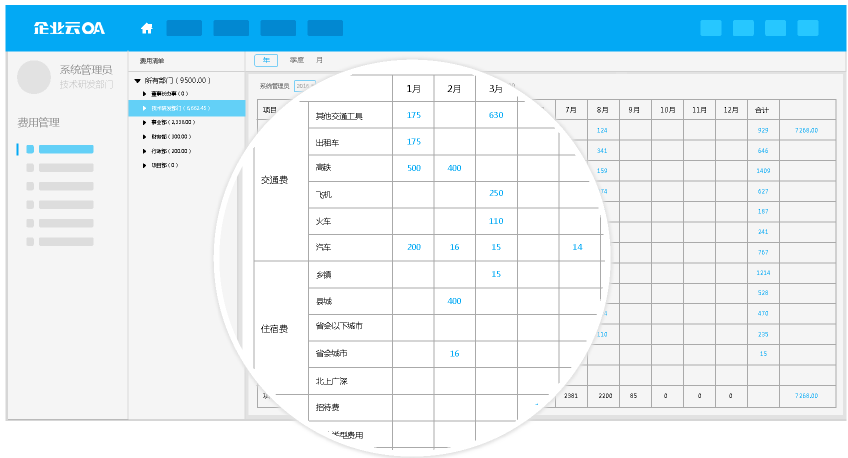Click the user avatar circle in sidebar
The width and height of the screenshot is (848, 458).
[x=34, y=77]
